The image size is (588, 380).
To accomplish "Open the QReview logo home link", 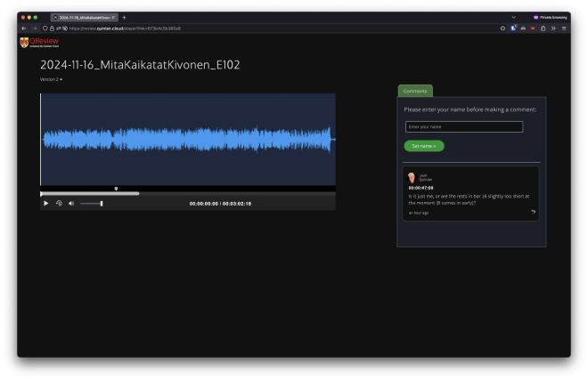I will [39, 43].
